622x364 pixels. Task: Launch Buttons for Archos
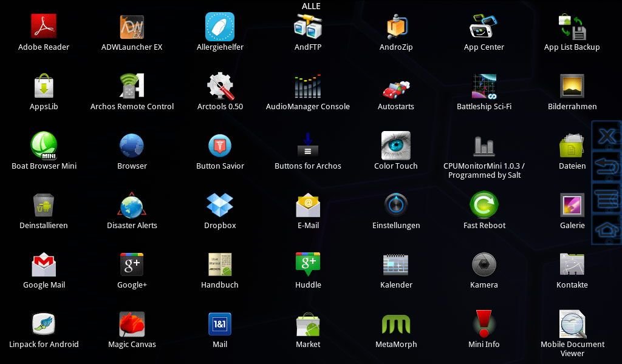pyautogui.click(x=308, y=144)
